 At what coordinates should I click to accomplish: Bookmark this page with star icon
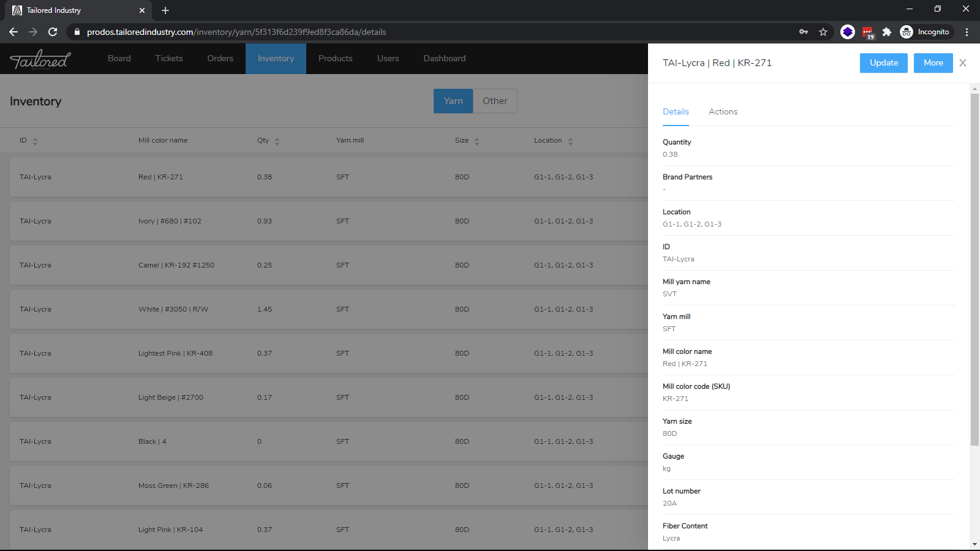coord(823,32)
